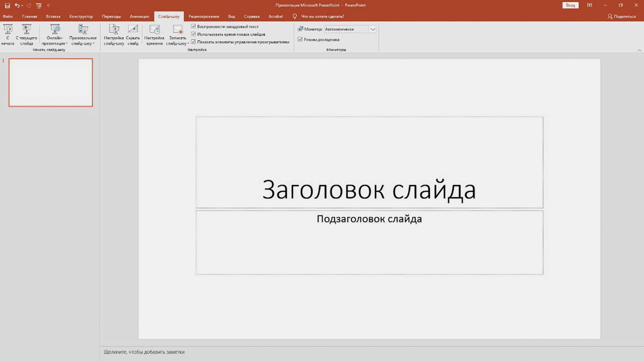The image size is (644, 362).
Task: Click the Вход sign-in button
Action: coord(570,5)
